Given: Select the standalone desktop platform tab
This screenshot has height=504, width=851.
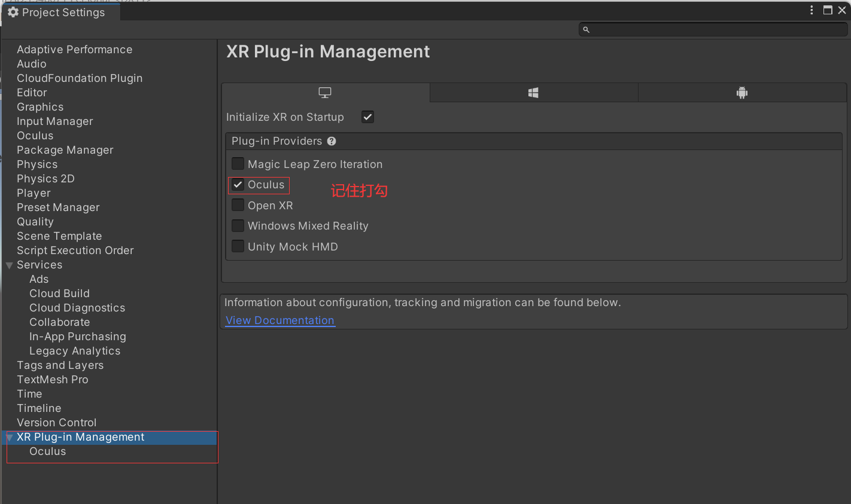Looking at the screenshot, I should tap(326, 93).
